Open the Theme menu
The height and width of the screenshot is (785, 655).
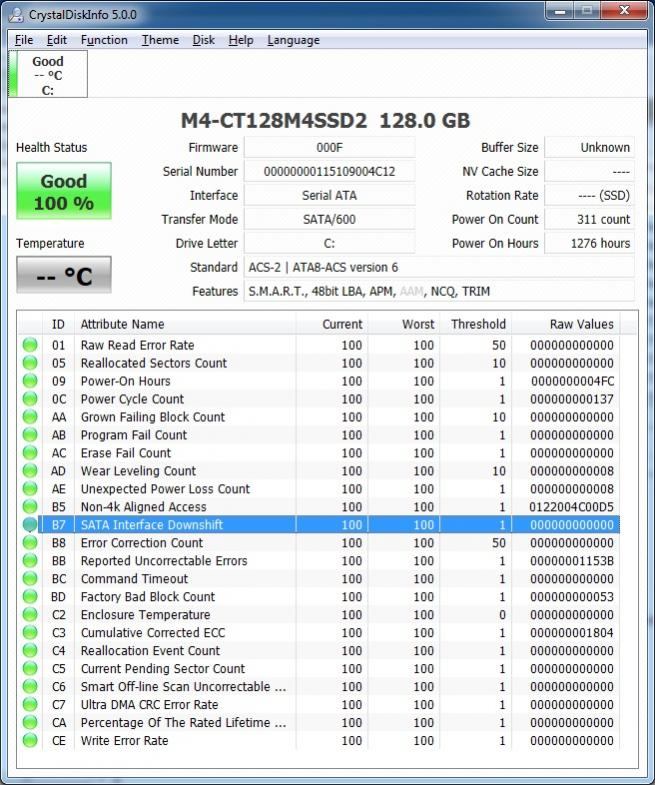coord(160,40)
